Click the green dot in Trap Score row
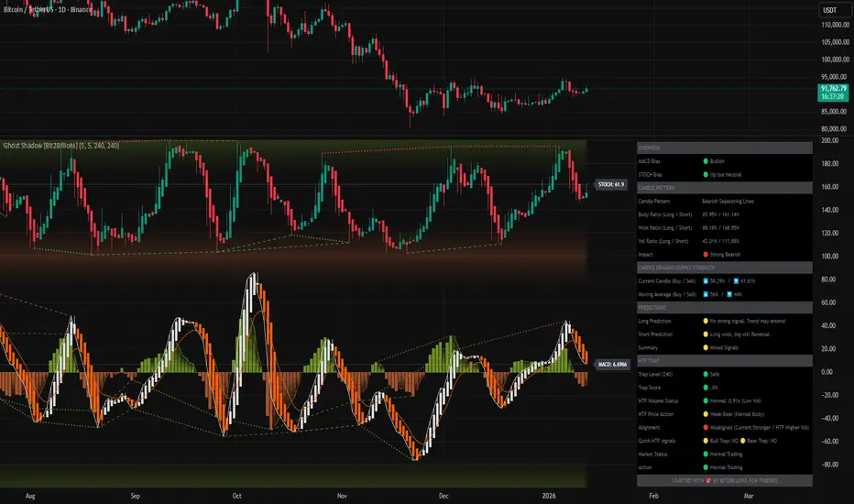Screen dimensions: 854x504 [706, 388]
